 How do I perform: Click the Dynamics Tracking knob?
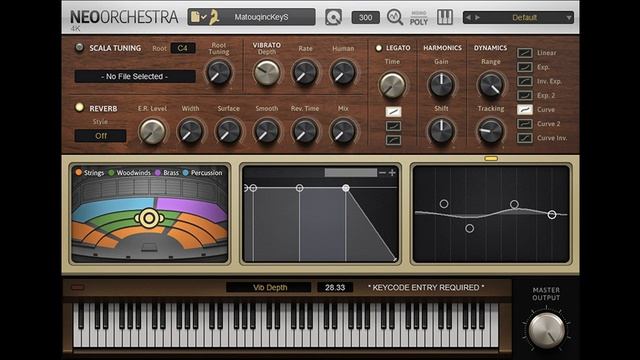click(491, 131)
